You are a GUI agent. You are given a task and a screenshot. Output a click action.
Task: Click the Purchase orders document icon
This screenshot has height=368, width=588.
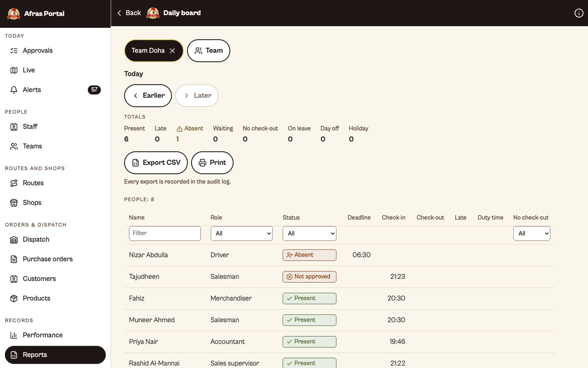14,259
